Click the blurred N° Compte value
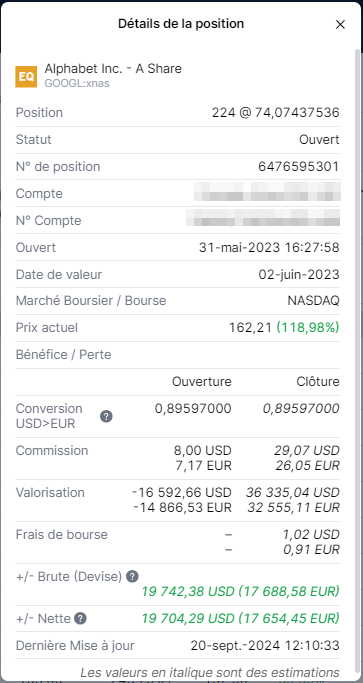The width and height of the screenshot is (363, 683). pyautogui.click(x=263, y=218)
